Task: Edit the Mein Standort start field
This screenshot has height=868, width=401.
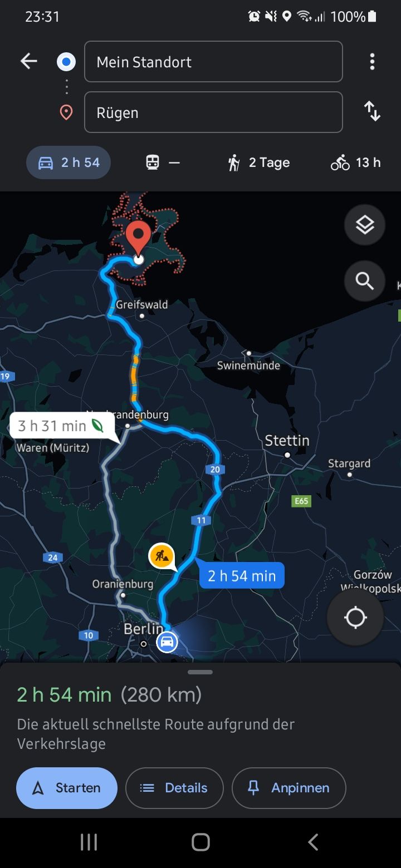Action: coord(213,61)
